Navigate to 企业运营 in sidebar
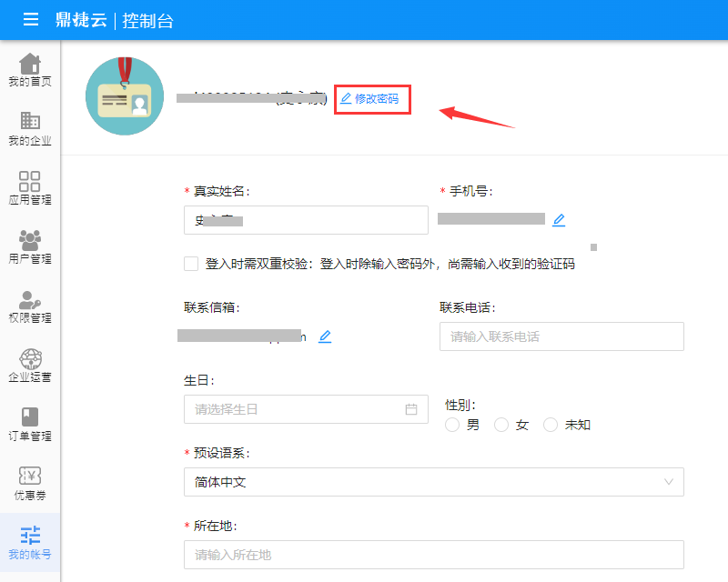The width and height of the screenshot is (728, 582). [x=30, y=366]
